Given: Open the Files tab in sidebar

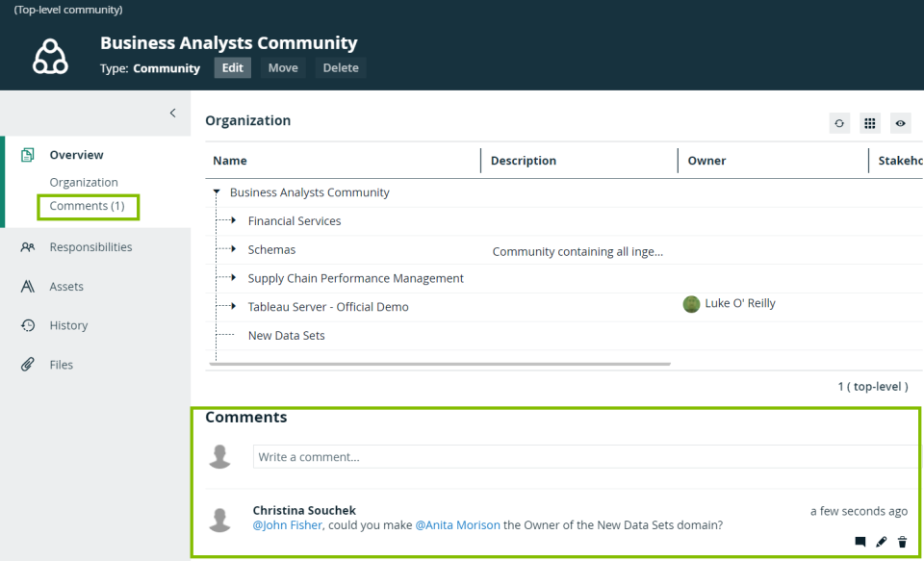Looking at the screenshot, I should (x=61, y=365).
